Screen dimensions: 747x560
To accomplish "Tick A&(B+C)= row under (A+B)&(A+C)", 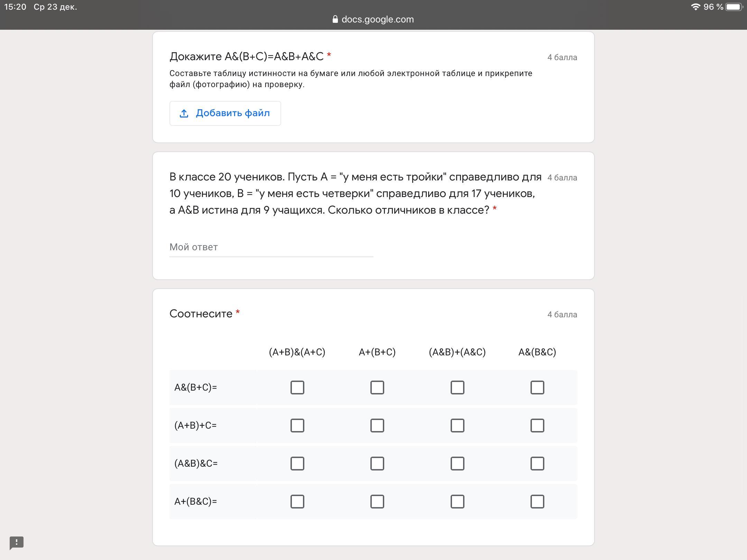I will coord(297,388).
